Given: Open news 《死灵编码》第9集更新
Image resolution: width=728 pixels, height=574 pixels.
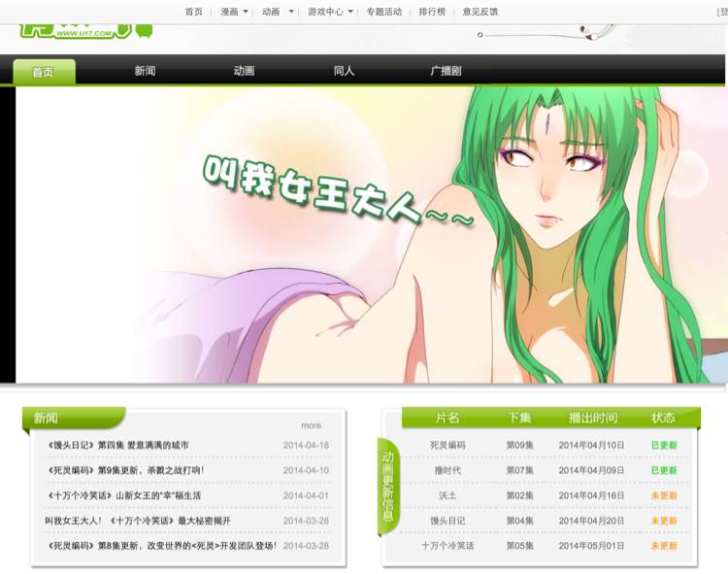Looking at the screenshot, I should (x=125, y=470).
